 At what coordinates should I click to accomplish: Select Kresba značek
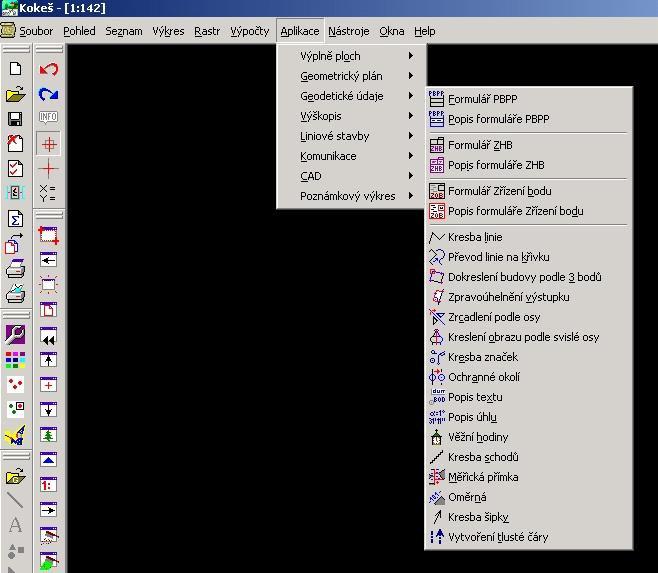[x=528, y=357]
